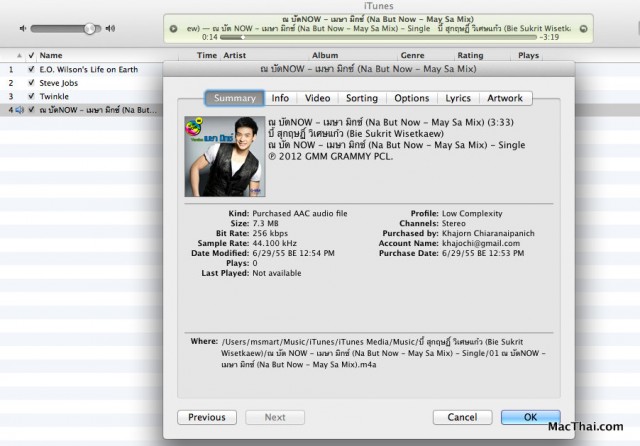The image size is (640, 446).
Task: Click the Stereo channels value
Action: click(x=454, y=224)
